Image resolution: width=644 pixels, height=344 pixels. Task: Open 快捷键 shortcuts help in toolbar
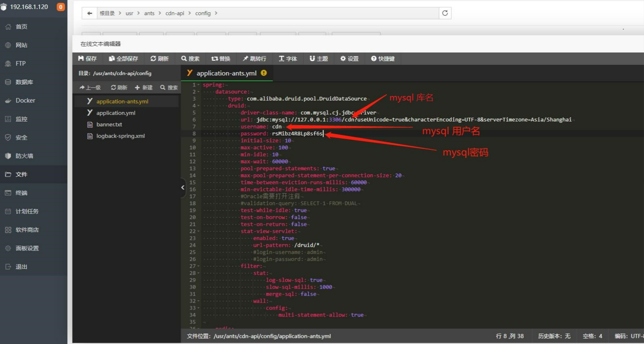[x=383, y=59]
